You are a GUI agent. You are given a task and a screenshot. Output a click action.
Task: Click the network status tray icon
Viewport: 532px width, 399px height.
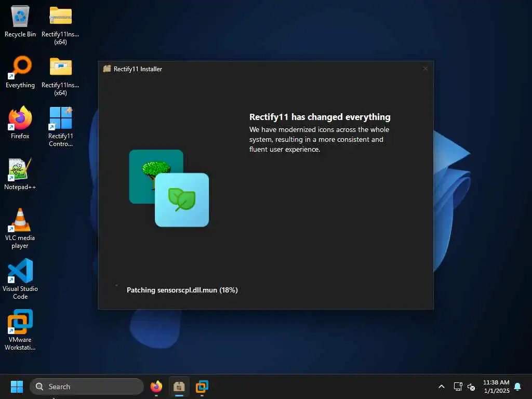(458, 387)
